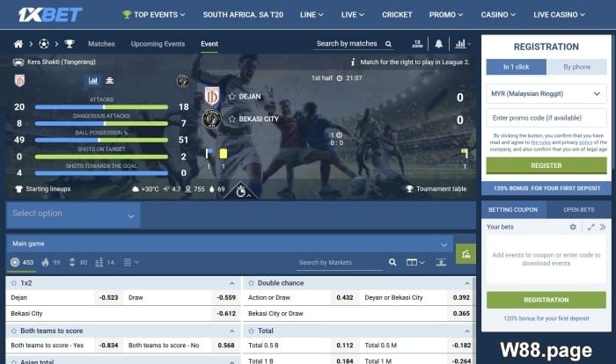Open the Tournament table
Screen dimensions: 616x364
pyautogui.click(x=436, y=189)
